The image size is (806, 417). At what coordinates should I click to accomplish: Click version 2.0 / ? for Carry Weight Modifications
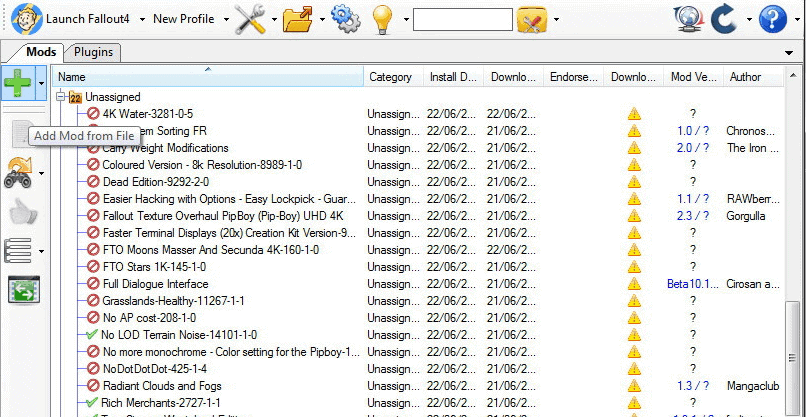[x=692, y=148]
